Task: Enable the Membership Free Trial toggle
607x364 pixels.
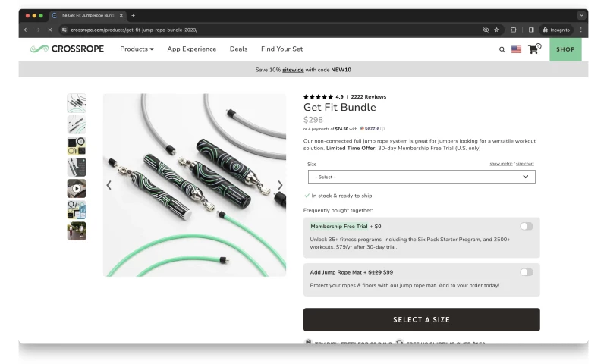Action: 527,226
